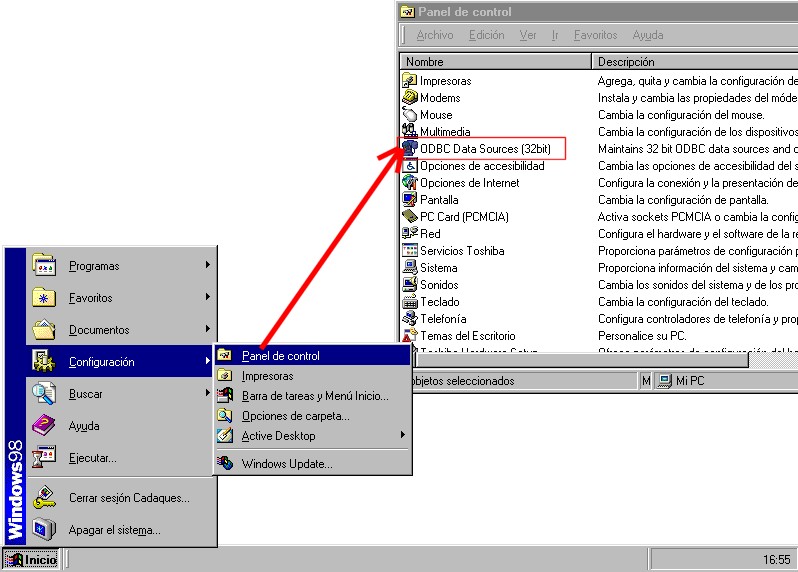798x572 pixels.
Task: Select the Mouse icon in Panel de control
Action: coord(409,115)
